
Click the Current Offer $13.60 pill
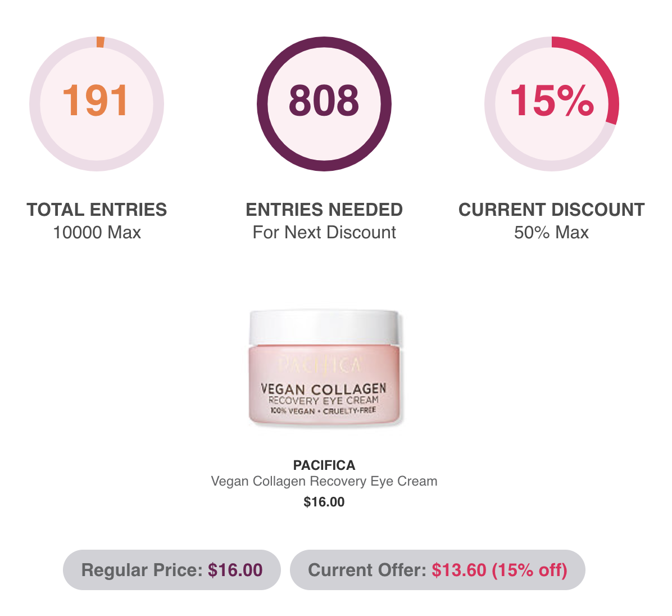(438, 570)
